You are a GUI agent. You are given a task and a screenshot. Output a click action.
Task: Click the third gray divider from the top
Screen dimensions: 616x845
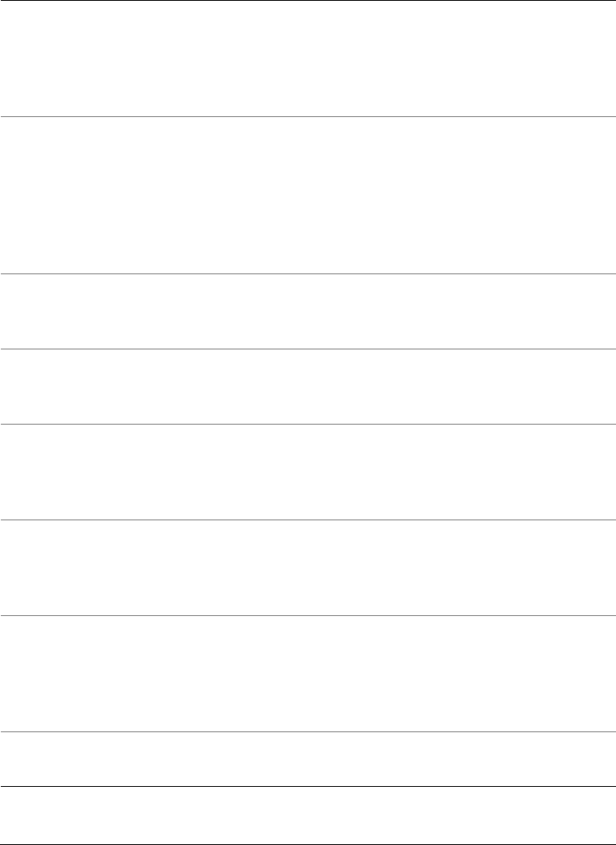click(308, 349)
